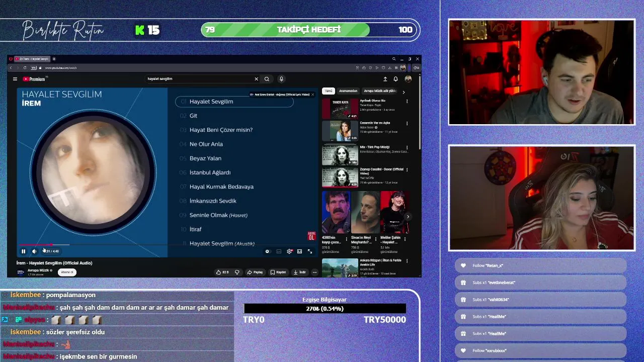Seek on the red video progress bar

point(168,245)
